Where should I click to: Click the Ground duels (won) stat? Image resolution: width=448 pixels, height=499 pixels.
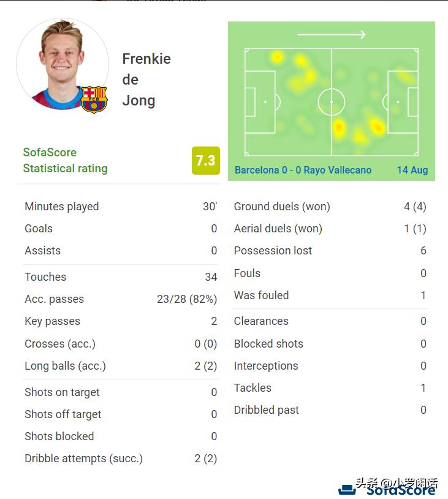click(282, 207)
